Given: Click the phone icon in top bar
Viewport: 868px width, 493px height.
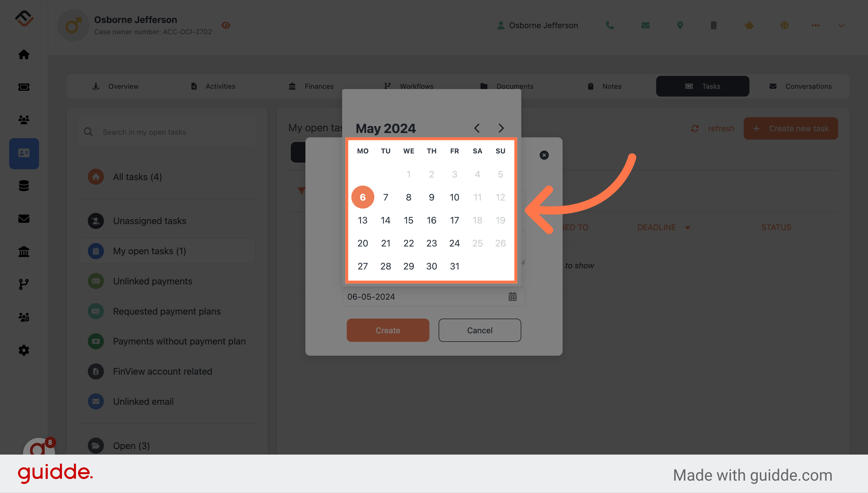Looking at the screenshot, I should tap(610, 25).
